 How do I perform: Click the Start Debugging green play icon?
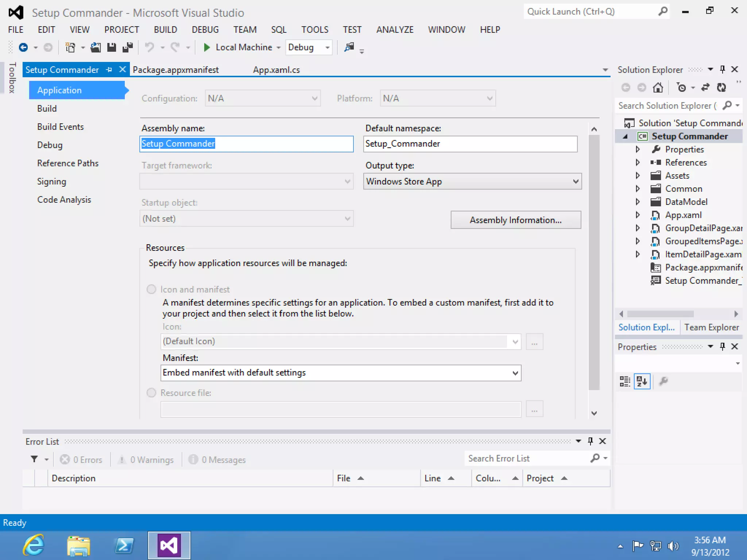tap(207, 47)
